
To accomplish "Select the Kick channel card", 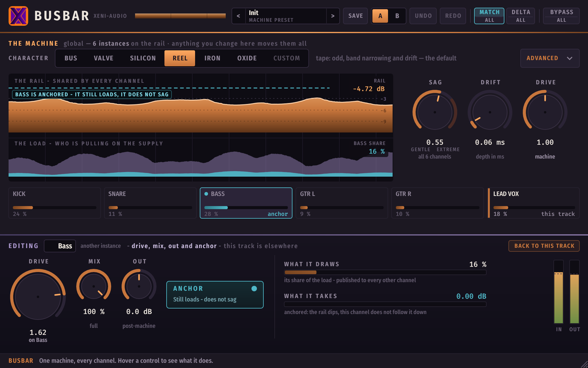I will tap(54, 203).
